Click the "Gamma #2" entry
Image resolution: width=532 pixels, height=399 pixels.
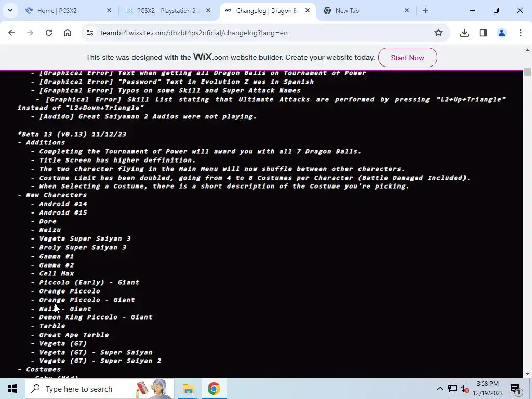pos(56,265)
